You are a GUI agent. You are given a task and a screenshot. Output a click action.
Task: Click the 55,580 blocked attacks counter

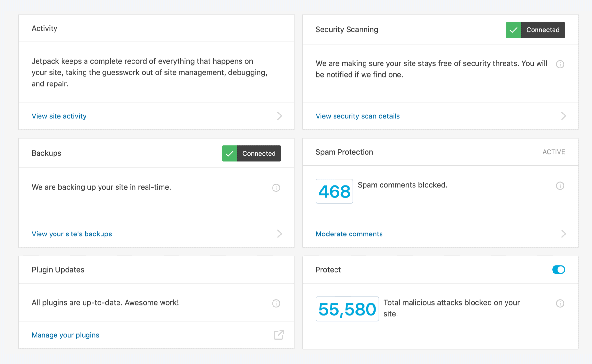click(347, 309)
